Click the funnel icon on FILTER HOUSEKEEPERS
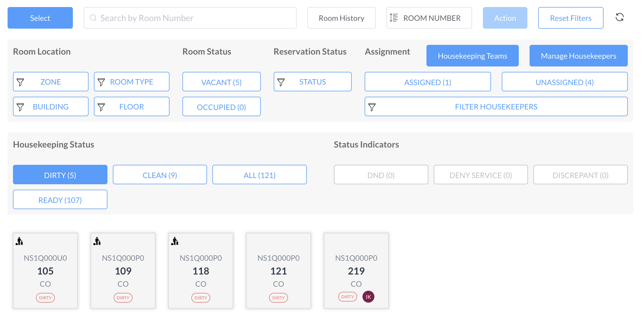644x328 pixels. point(372,107)
